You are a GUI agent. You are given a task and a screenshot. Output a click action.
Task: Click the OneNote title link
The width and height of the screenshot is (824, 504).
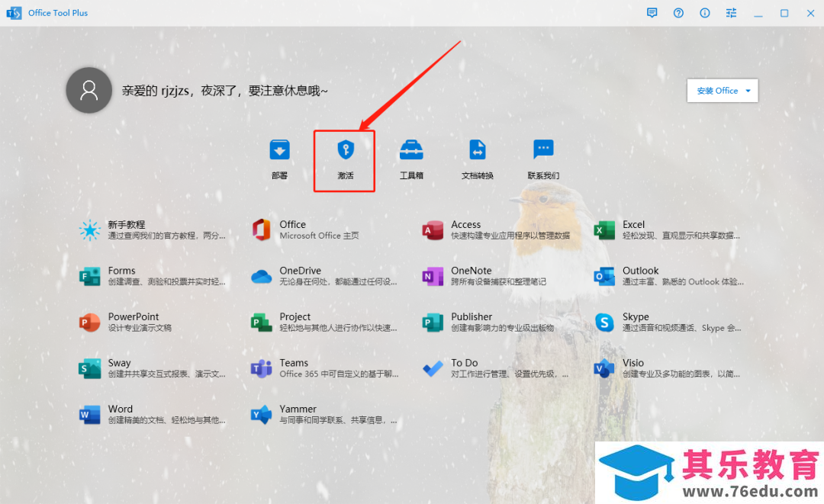(x=472, y=271)
